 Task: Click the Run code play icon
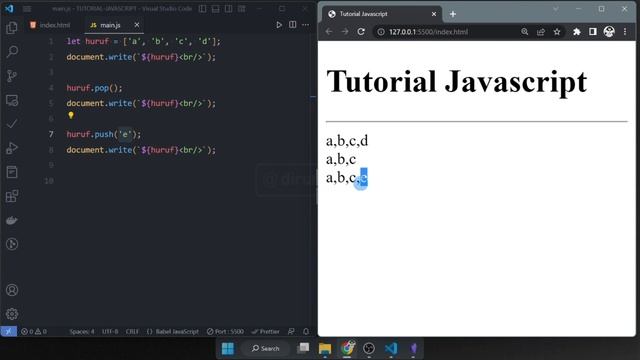(x=279, y=25)
